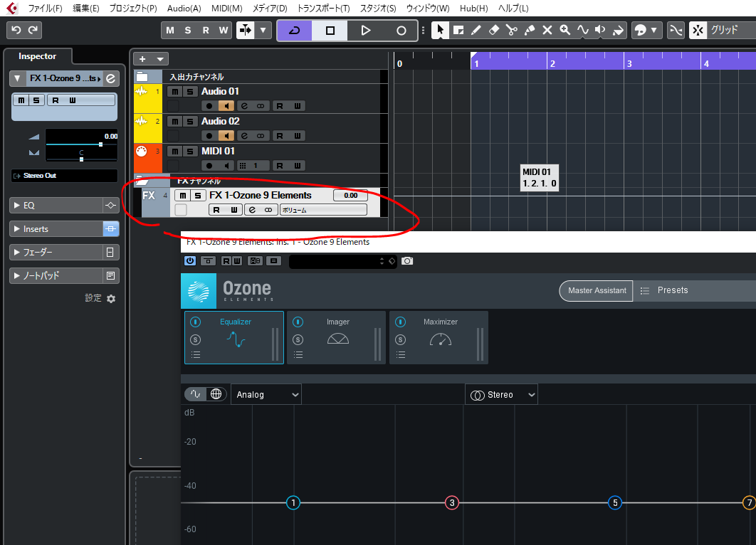Click the Master Assistant button

coord(597,290)
